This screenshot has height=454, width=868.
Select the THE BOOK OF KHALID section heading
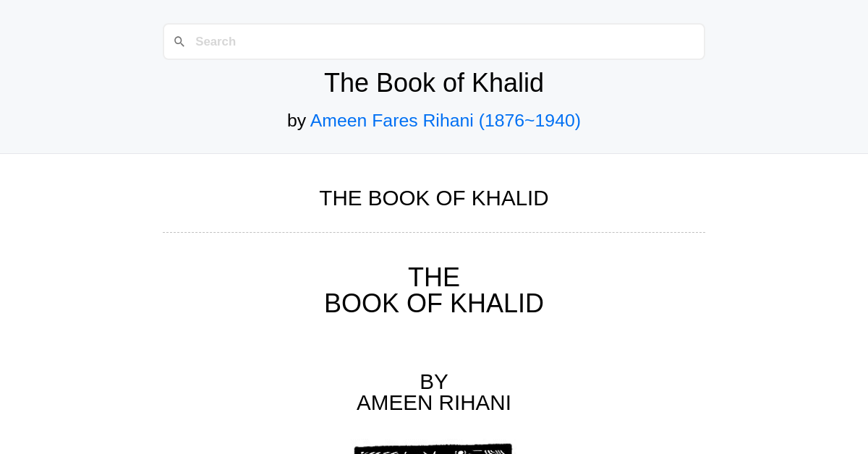[434, 197]
